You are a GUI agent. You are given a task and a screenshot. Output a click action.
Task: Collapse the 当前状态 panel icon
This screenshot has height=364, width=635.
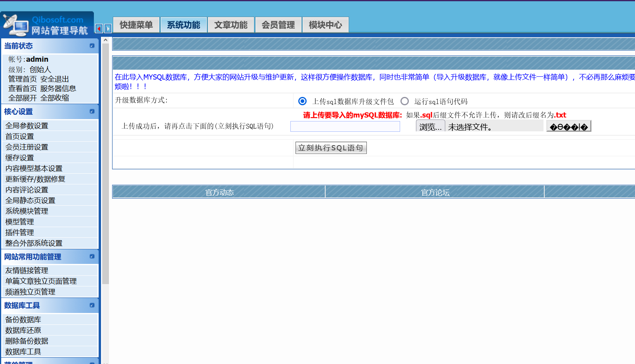click(x=92, y=46)
